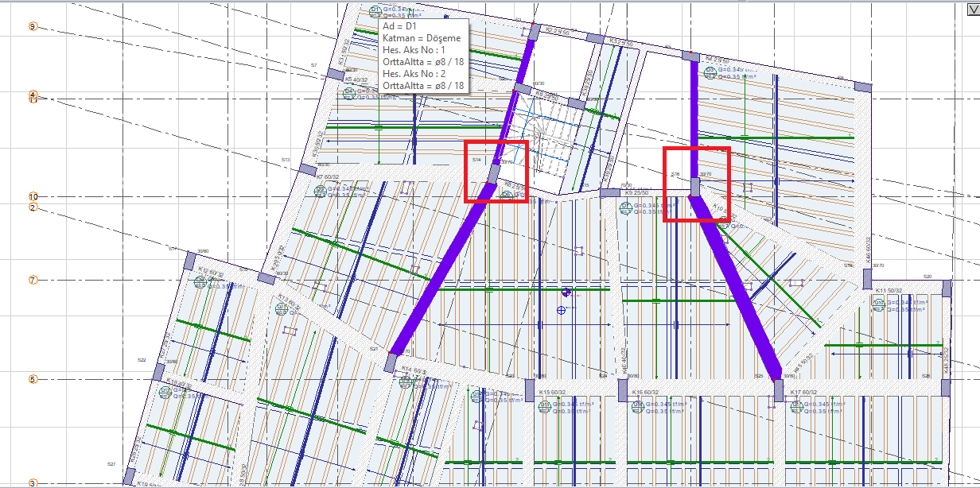980x488 pixels.
Task: Open the V dropdown in the top-right corner
Action: pyautogui.click(x=970, y=9)
